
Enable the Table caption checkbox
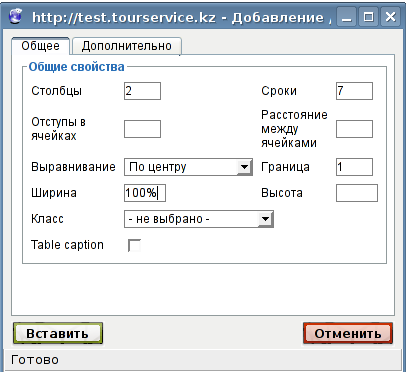(x=134, y=245)
